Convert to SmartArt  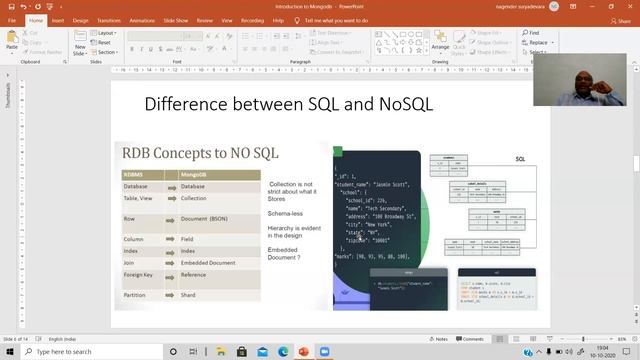[338, 52]
